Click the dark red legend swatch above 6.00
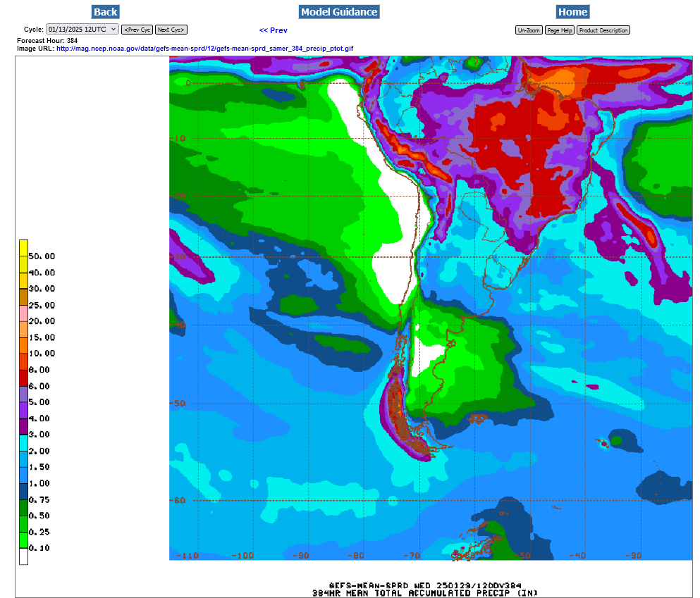The image size is (700, 598). click(x=23, y=377)
